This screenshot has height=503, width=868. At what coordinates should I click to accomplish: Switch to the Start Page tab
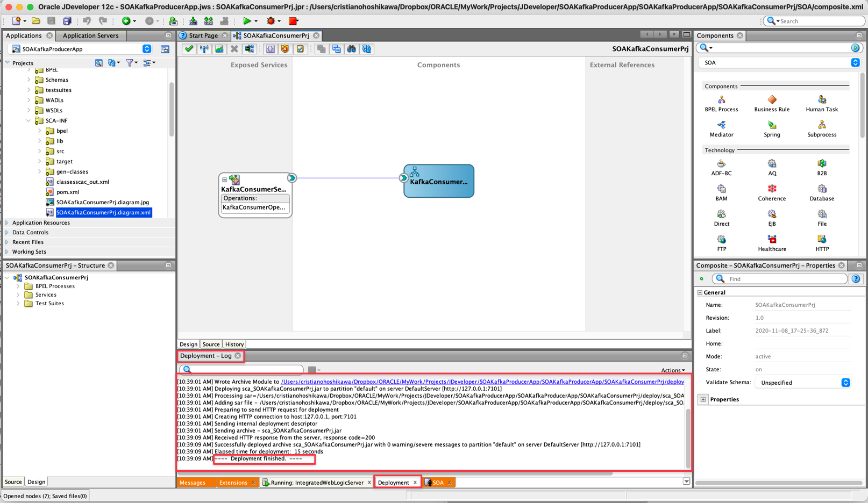[203, 35]
